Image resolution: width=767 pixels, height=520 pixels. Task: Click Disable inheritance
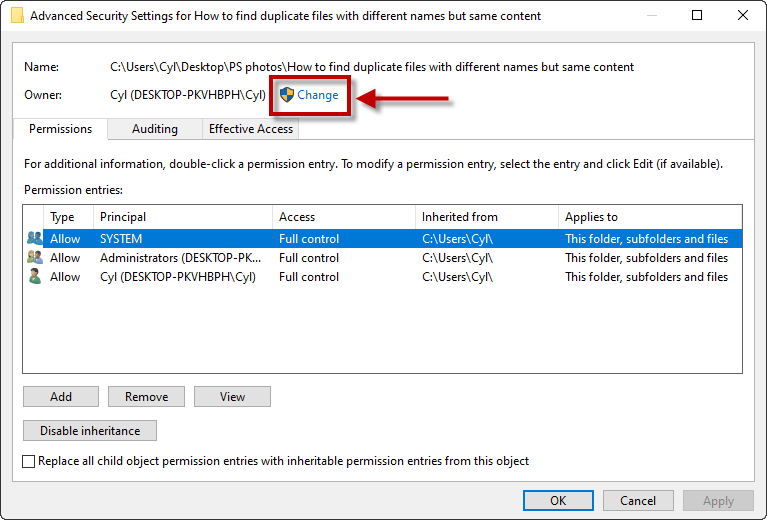click(x=90, y=430)
